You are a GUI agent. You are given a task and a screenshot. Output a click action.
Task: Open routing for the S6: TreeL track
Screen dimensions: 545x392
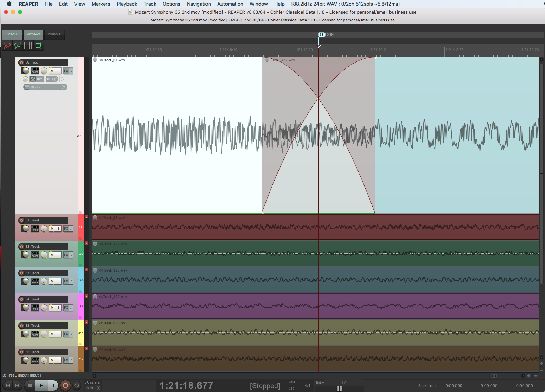point(35,360)
